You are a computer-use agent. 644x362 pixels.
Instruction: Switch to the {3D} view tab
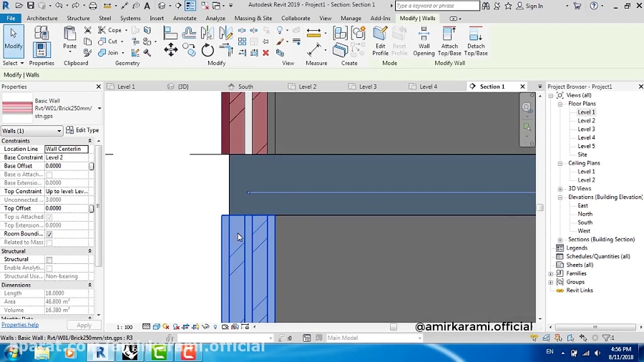(183, 87)
